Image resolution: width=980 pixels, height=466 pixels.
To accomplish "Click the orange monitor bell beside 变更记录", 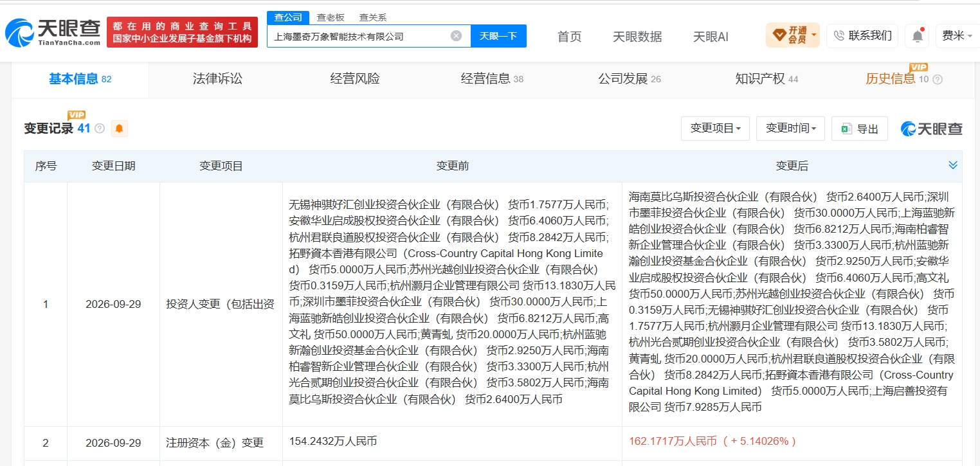I will pos(119,129).
